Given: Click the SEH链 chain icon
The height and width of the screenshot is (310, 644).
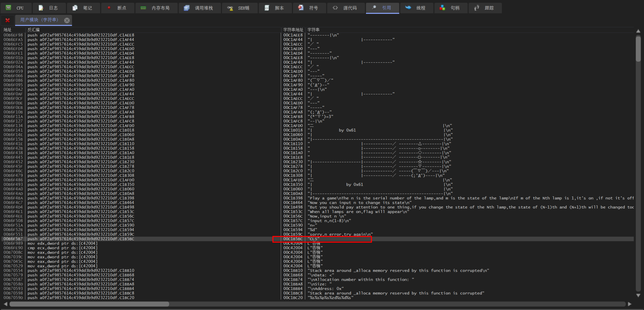Looking at the screenshot, I should click(230, 8).
